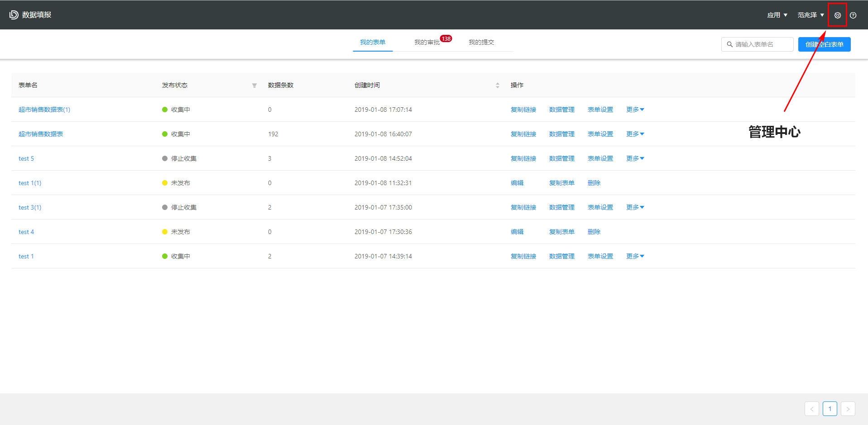
Task: Focus the 请输入表单名 search field
Action: coord(757,44)
